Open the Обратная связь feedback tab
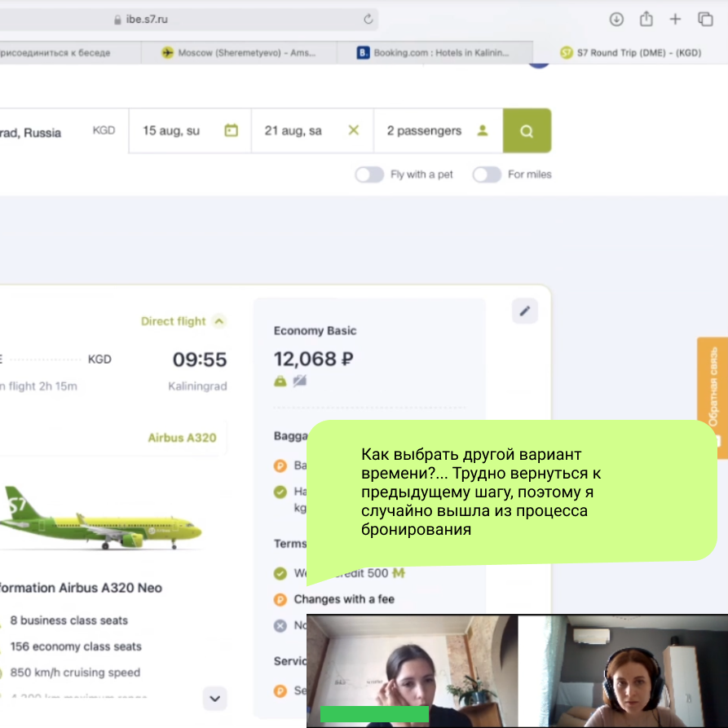This screenshot has width=728, height=728. pyautogui.click(x=713, y=386)
